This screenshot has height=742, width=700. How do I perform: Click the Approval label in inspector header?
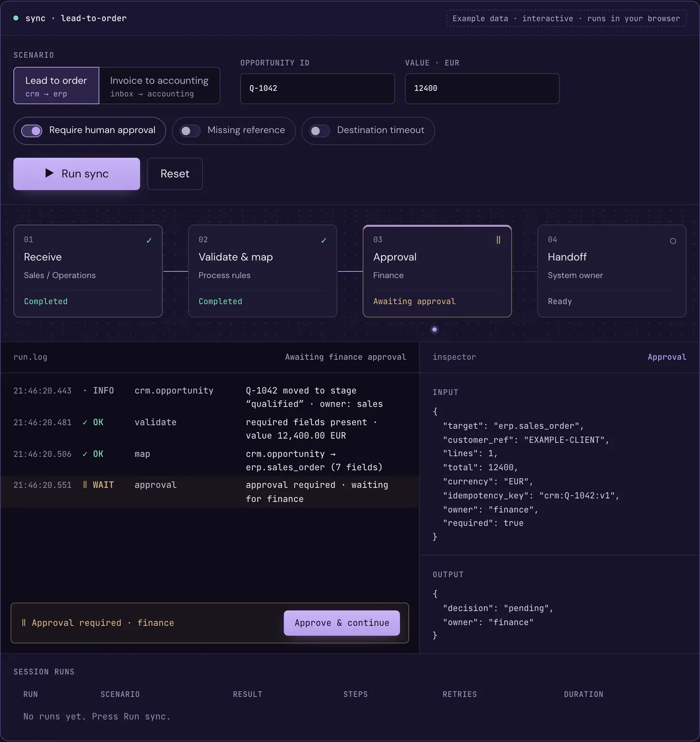pyautogui.click(x=667, y=357)
